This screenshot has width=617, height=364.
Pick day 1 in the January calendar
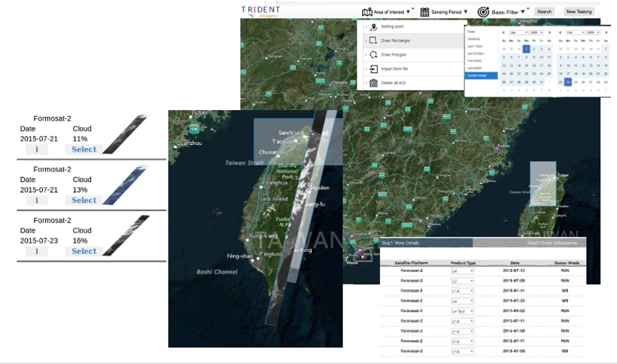coord(526,49)
